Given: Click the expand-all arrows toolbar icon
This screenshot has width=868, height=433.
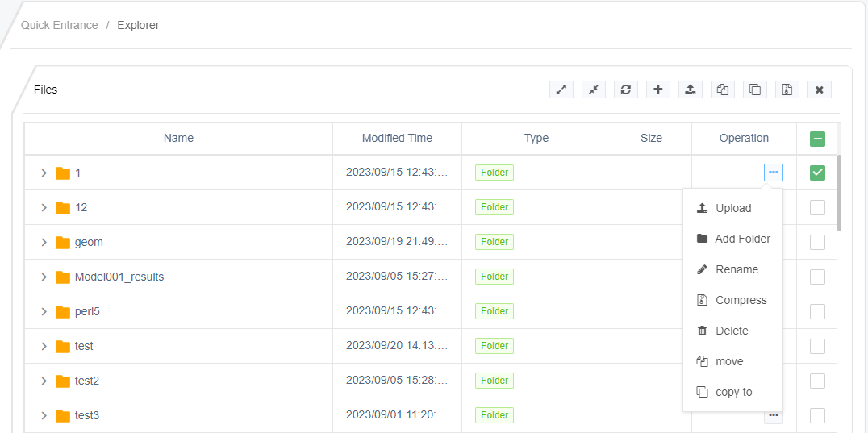Looking at the screenshot, I should pos(561,90).
